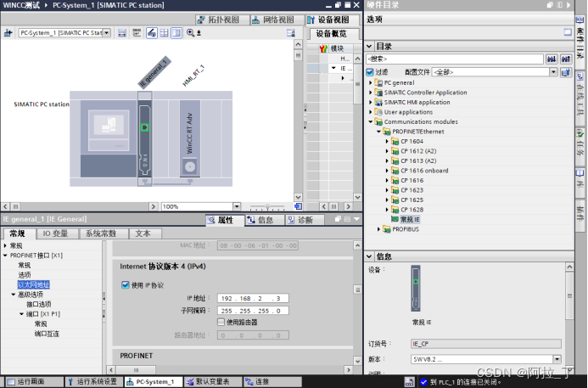Open 默认变量表 in the editor bar
Viewport: 588px width, 388px height.
[x=213, y=381]
